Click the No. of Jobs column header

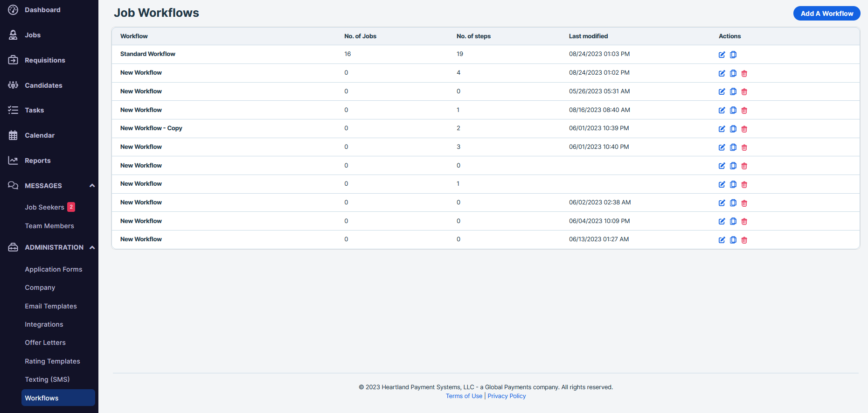(360, 36)
